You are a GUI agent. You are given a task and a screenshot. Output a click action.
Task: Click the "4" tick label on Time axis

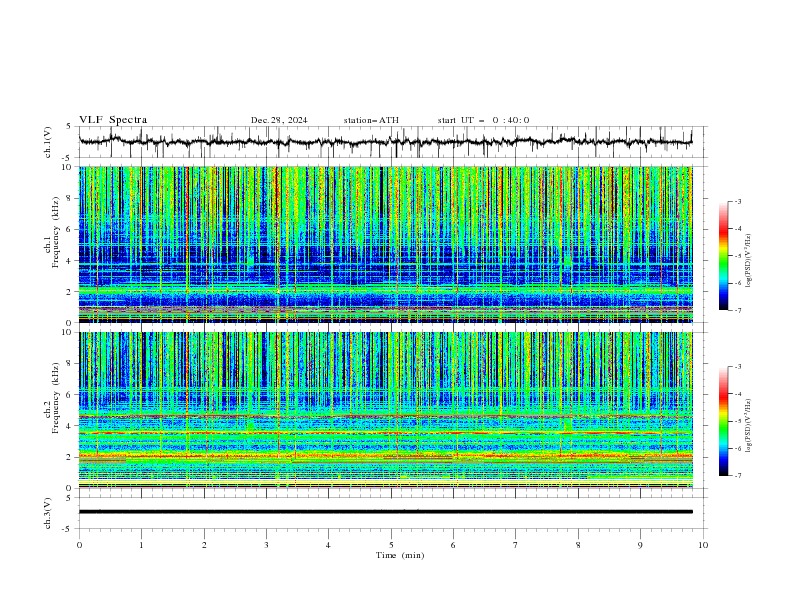328,545
